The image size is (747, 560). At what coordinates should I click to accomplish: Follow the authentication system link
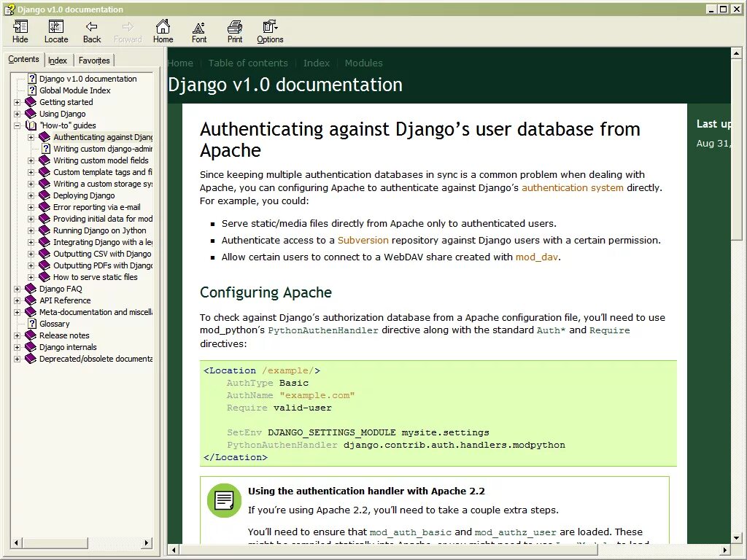tap(572, 187)
